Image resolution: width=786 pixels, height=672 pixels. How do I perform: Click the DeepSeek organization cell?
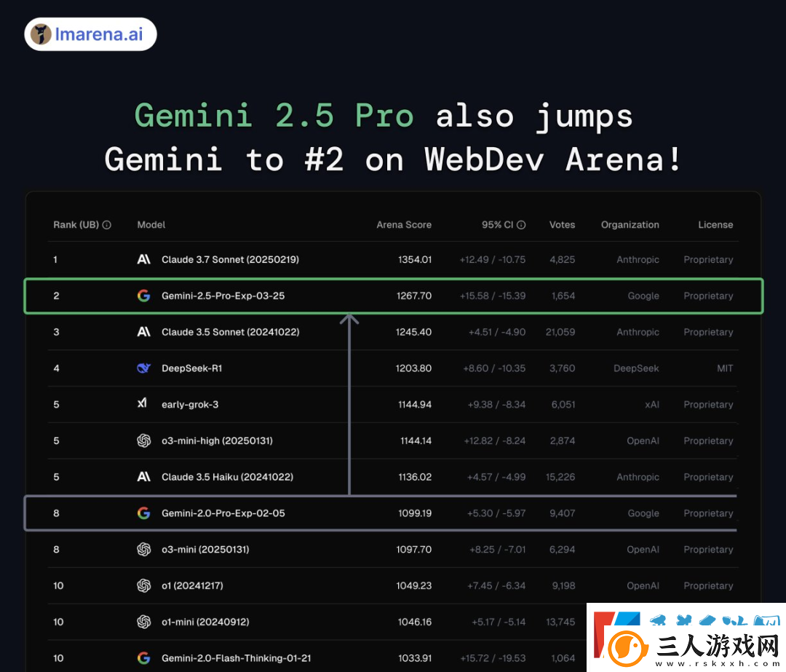[x=636, y=368]
